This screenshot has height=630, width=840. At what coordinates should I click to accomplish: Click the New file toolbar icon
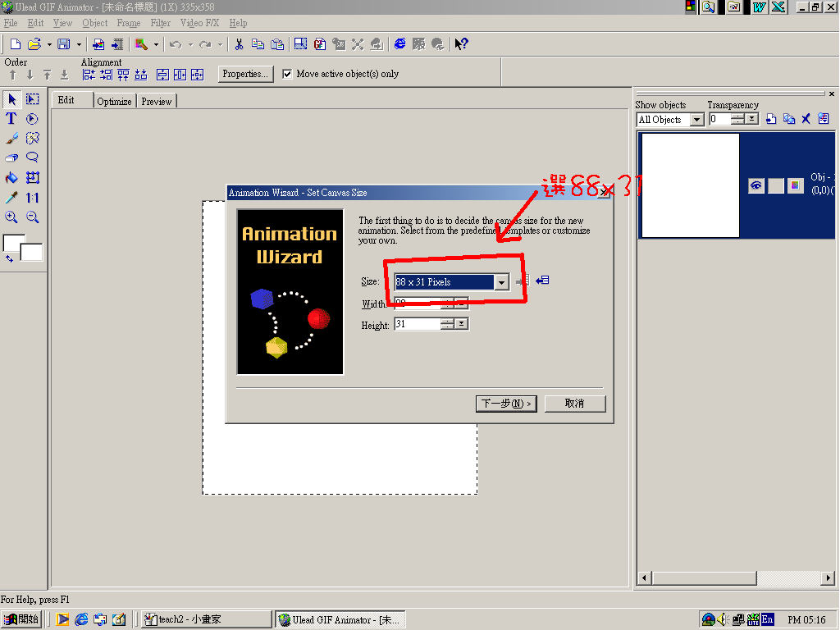(16, 44)
